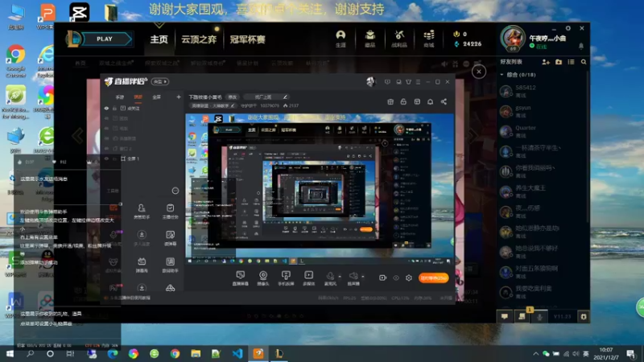The height and width of the screenshot is (362, 644).
Task: Toggle visibility eye of the 全屏 1 source
Action: pyautogui.click(x=106, y=158)
